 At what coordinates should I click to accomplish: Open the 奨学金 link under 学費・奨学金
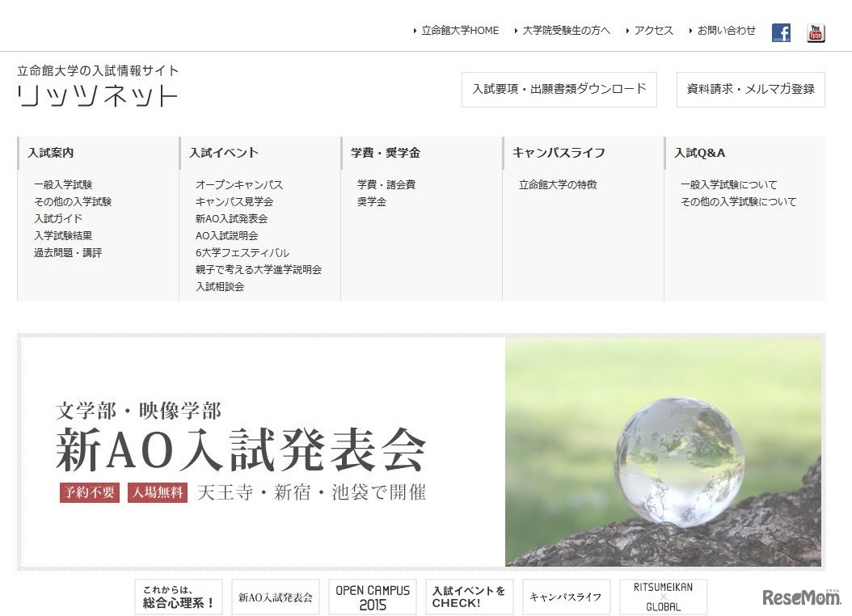[372, 201]
